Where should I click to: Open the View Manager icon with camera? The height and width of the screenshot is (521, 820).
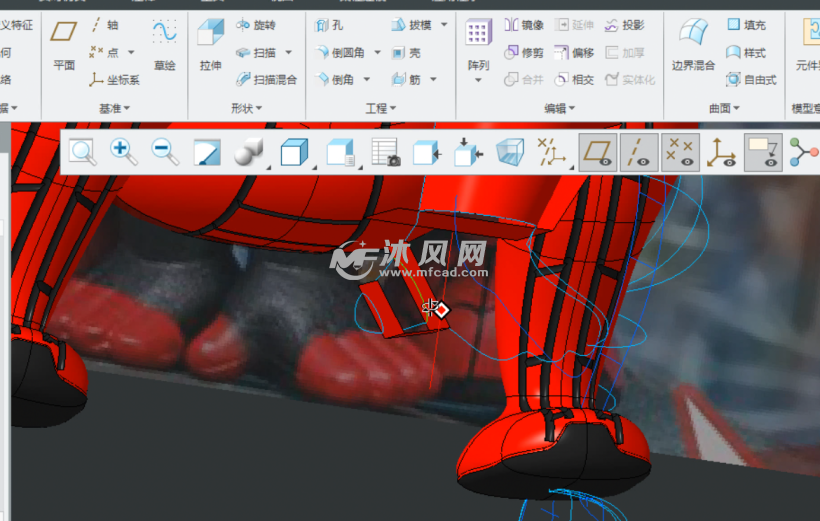click(x=386, y=152)
